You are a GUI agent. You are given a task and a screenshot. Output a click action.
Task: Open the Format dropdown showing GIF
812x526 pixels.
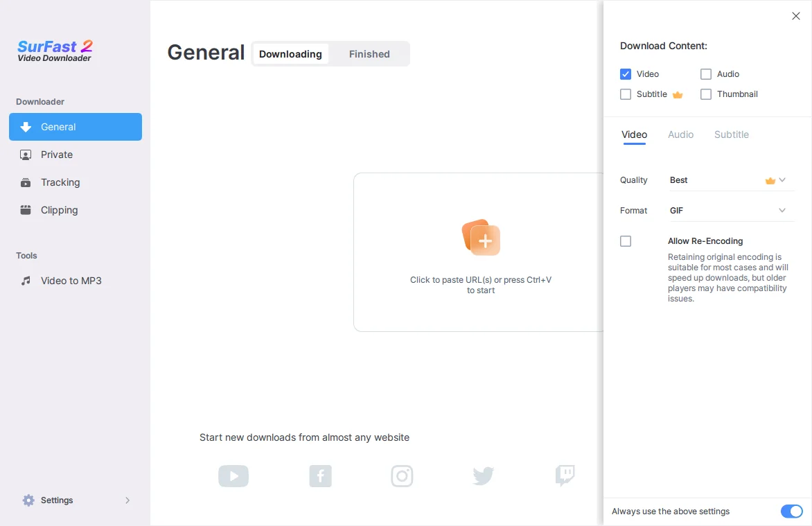727,210
